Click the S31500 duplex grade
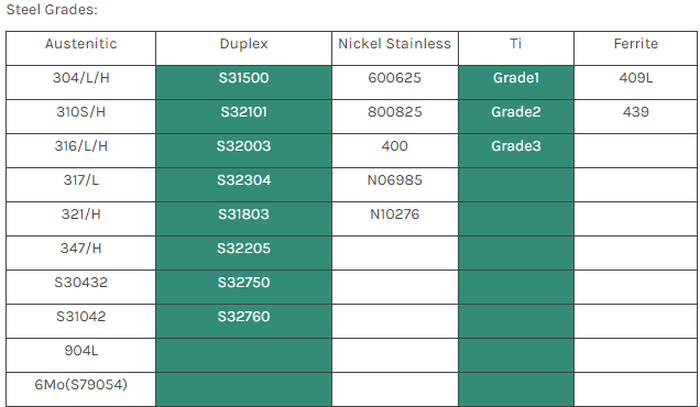Screen dimensions: 700x407 tap(244, 78)
